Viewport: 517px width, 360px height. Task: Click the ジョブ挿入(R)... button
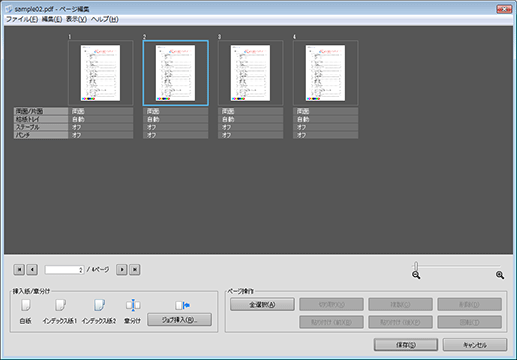pos(179,320)
